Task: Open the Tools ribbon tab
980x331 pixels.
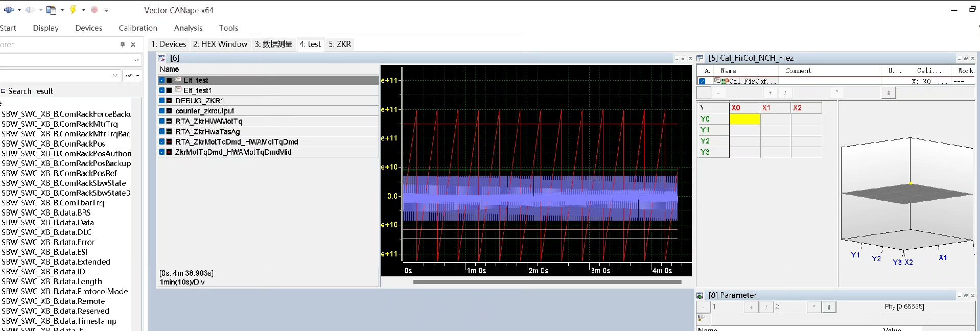Action: (x=228, y=28)
